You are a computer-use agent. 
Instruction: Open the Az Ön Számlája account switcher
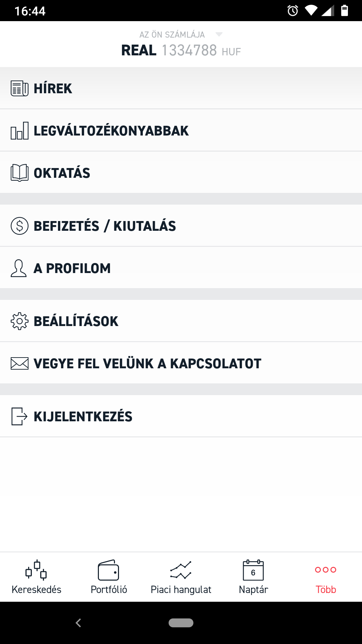click(172, 35)
